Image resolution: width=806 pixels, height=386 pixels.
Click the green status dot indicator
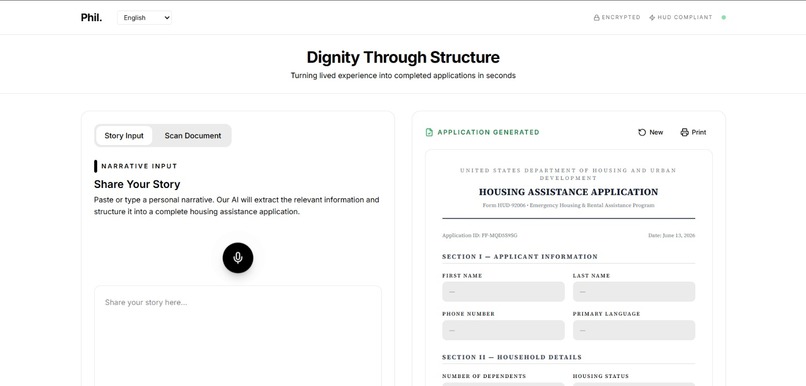click(724, 17)
